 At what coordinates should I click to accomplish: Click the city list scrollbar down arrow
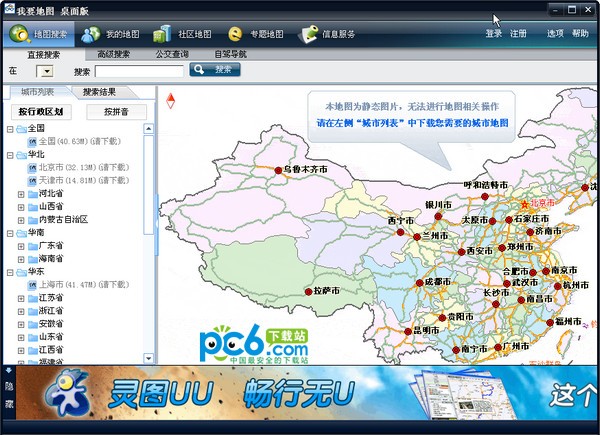tap(149, 355)
